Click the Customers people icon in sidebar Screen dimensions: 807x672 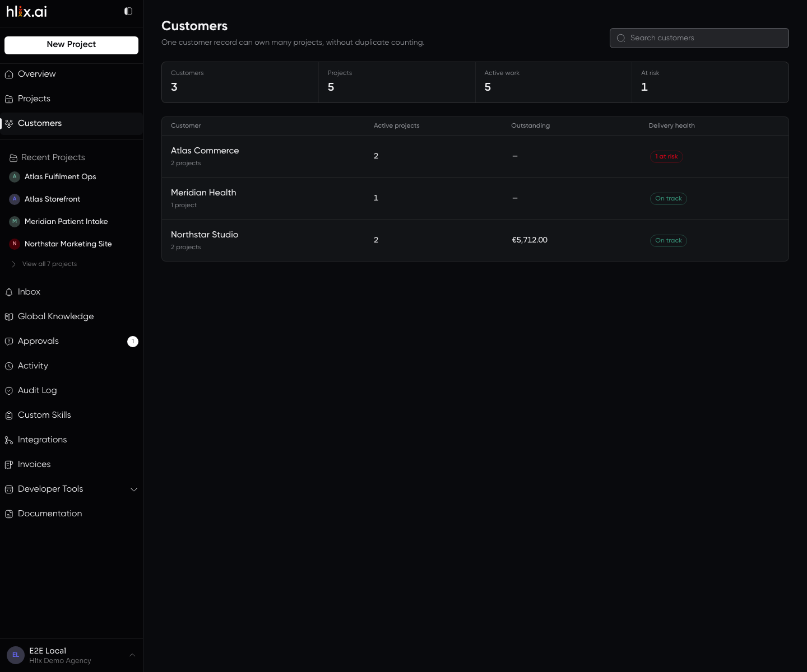[9, 124]
